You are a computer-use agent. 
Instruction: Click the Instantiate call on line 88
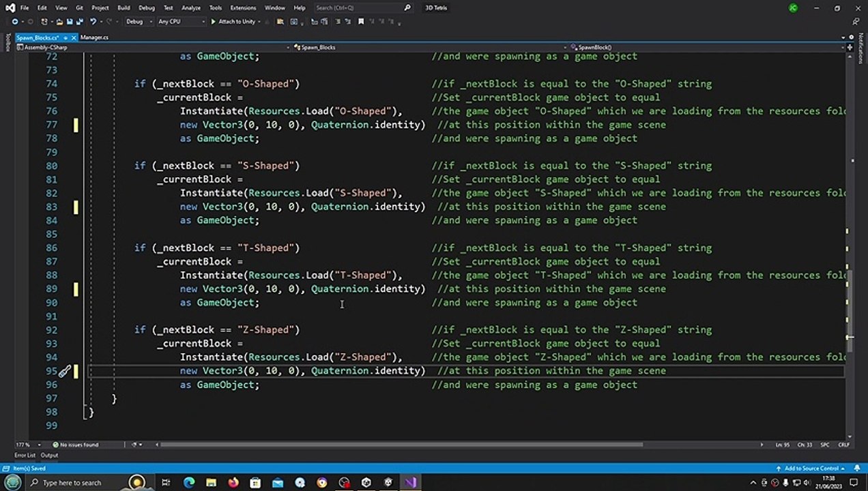click(211, 275)
